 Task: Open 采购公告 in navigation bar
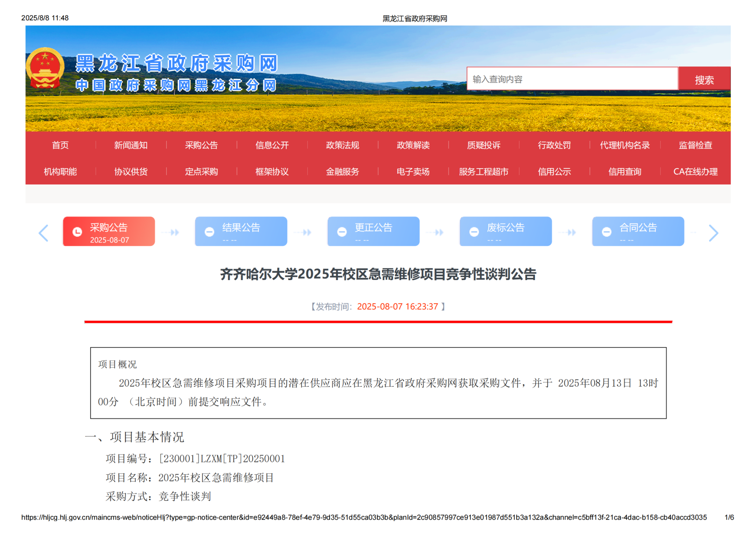(x=201, y=145)
